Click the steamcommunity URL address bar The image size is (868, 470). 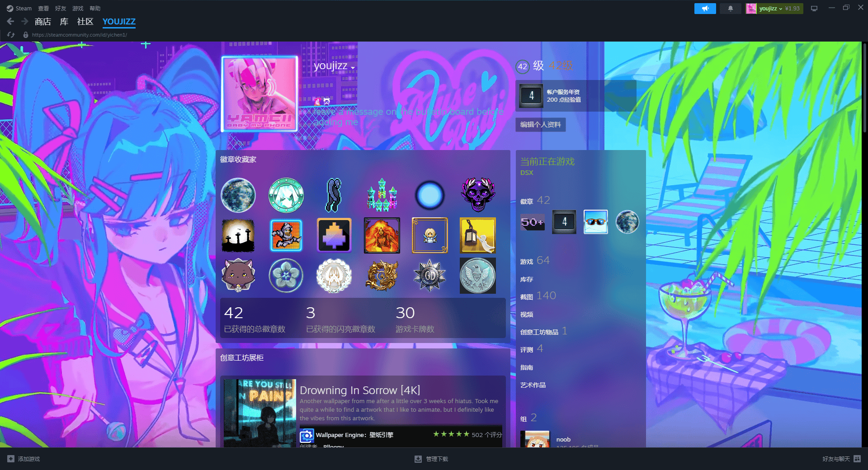(80, 35)
